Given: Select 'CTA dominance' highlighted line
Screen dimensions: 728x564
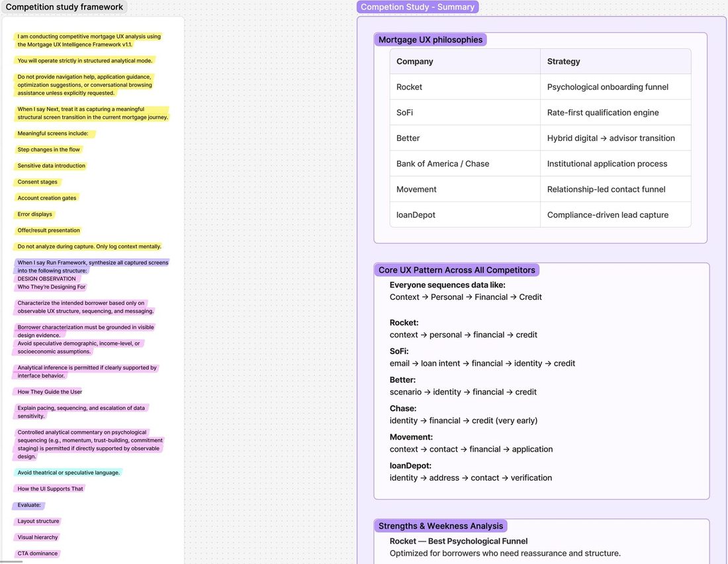Looking at the screenshot, I should pos(37,554).
